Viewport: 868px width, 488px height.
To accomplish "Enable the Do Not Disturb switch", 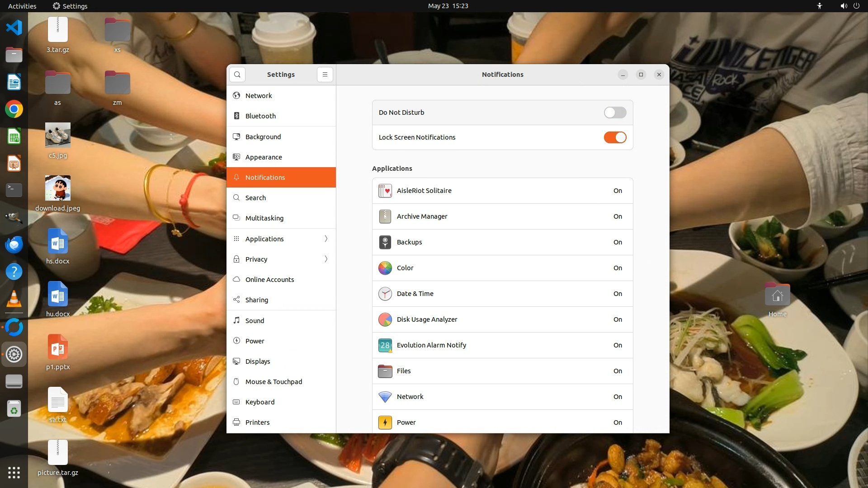I will pyautogui.click(x=615, y=113).
